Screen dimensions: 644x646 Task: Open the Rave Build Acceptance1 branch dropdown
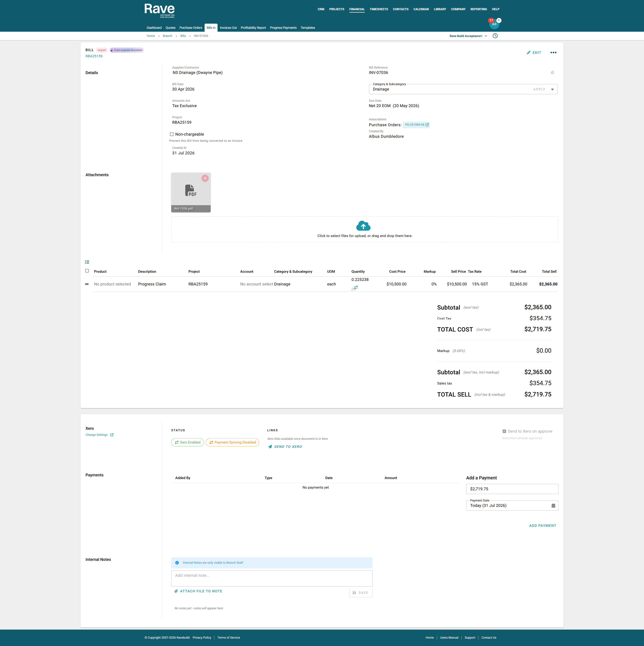(x=468, y=36)
